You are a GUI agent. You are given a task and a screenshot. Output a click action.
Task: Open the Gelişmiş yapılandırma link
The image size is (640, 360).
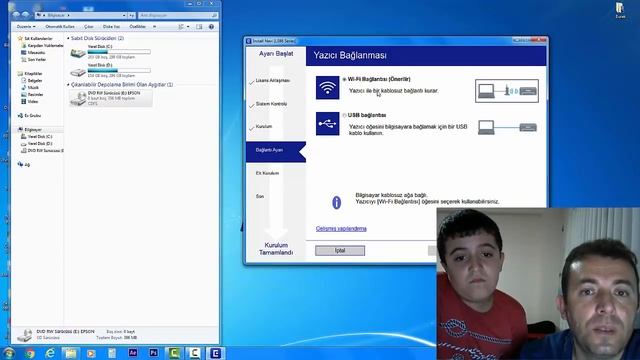click(x=341, y=229)
